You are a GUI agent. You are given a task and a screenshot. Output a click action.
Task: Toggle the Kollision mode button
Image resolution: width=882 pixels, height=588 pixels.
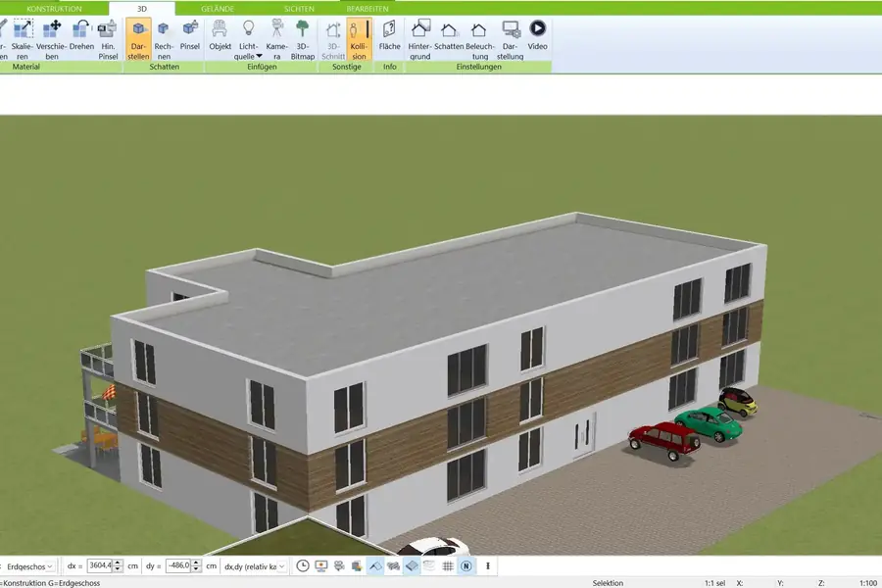(x=359, y=39)
